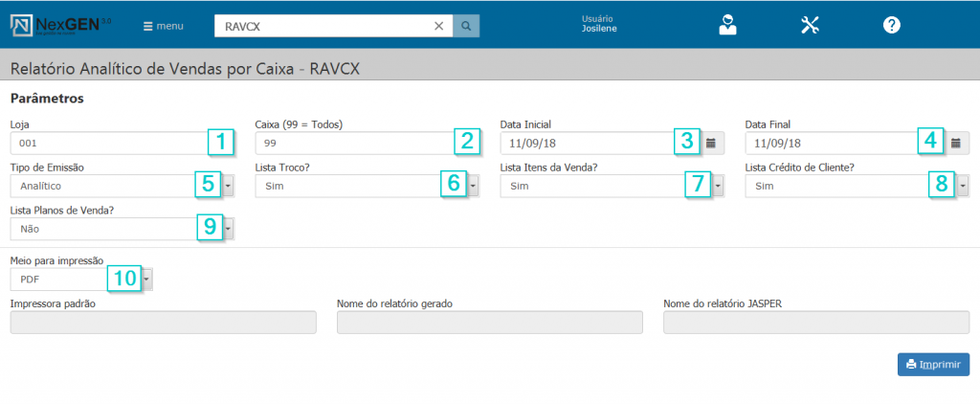
Task: Click the Data Inicial date field
Action: click(x=586, y=143)
